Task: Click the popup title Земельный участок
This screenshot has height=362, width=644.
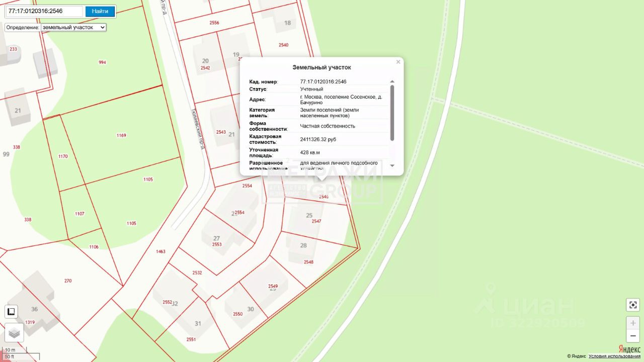Action: click(322, 67)
